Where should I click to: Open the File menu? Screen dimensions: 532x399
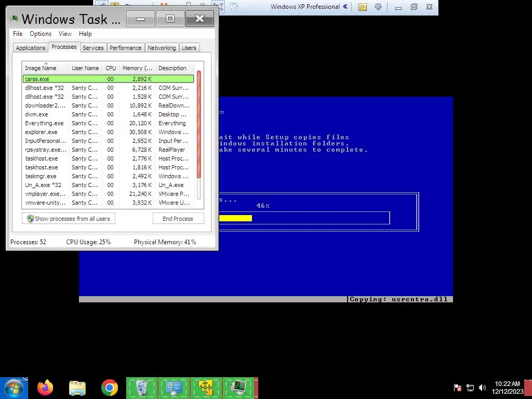click(x=18, y=34)
